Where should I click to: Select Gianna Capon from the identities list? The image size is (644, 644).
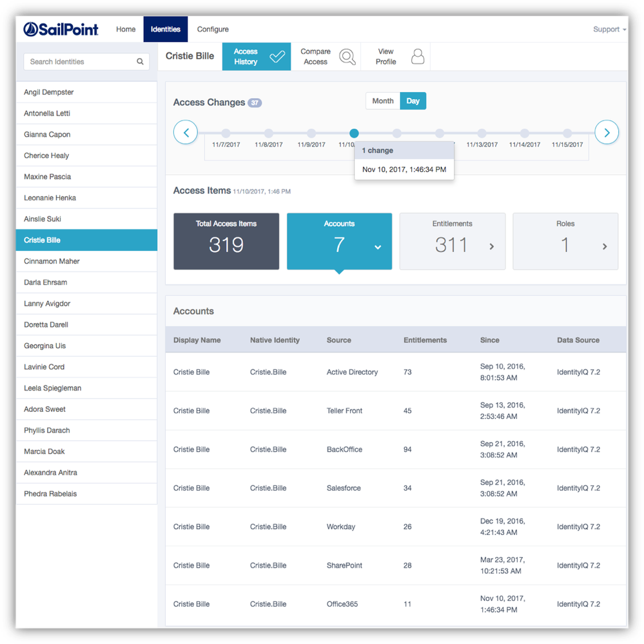click(47, 135)
